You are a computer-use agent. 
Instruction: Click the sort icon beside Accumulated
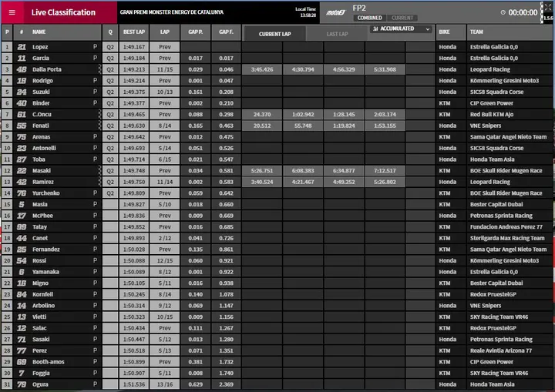click(x=375, y=28)
